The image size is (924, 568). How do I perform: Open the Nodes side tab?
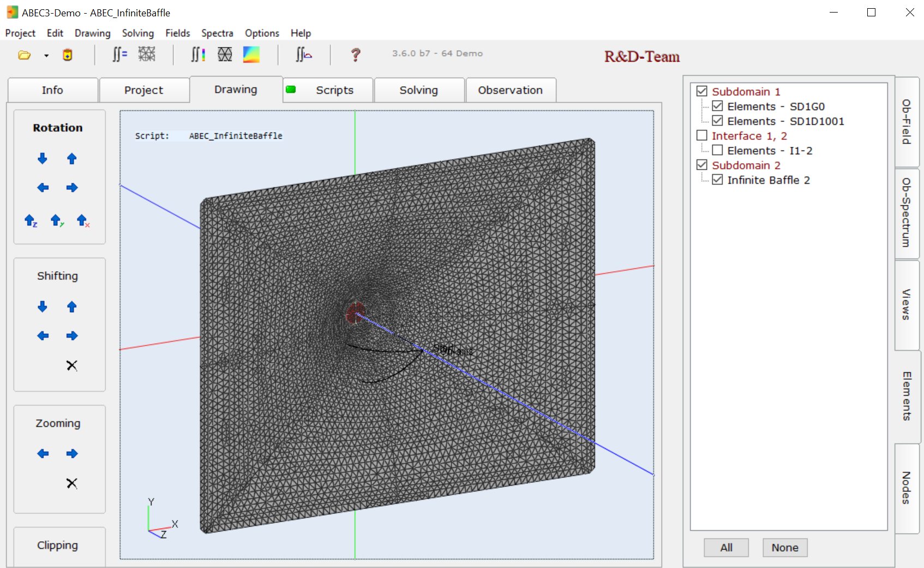[907, 488]
